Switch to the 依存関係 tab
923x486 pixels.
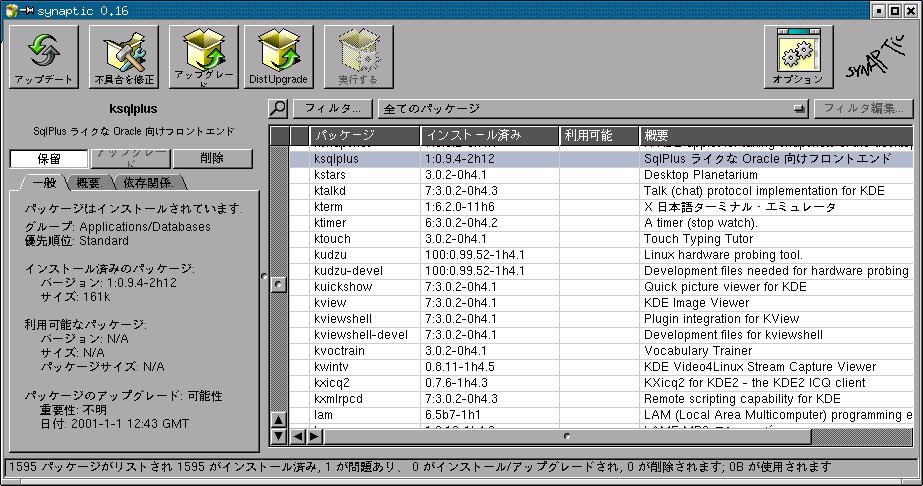148,183
